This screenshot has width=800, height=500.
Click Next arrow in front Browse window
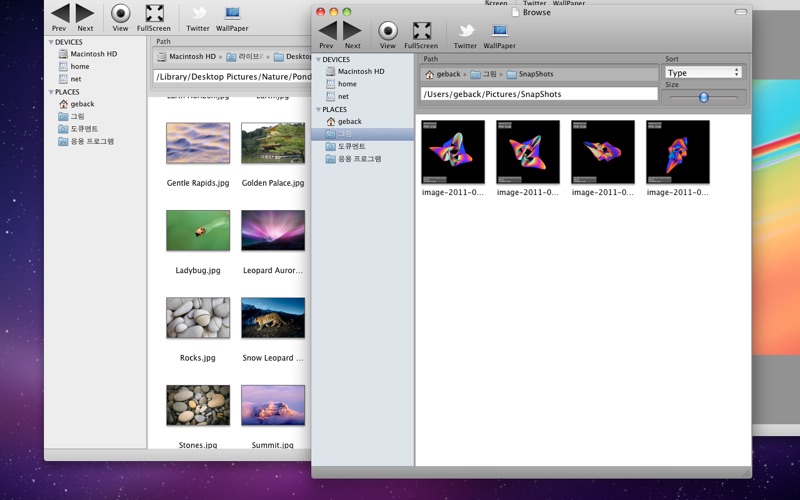pos(352,31)
